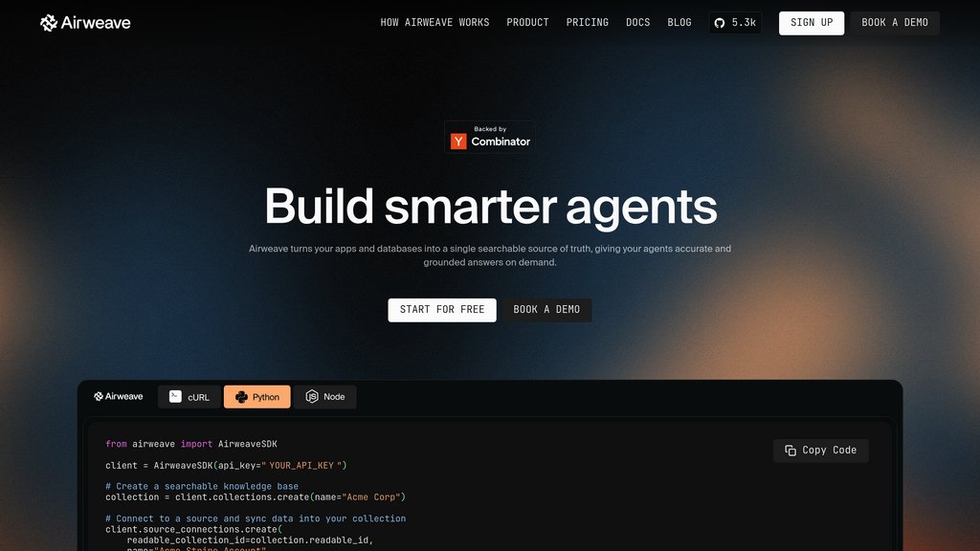Click the Sign Up button
The height and width of the screenshot is (551, 980).
pos(812,23)
